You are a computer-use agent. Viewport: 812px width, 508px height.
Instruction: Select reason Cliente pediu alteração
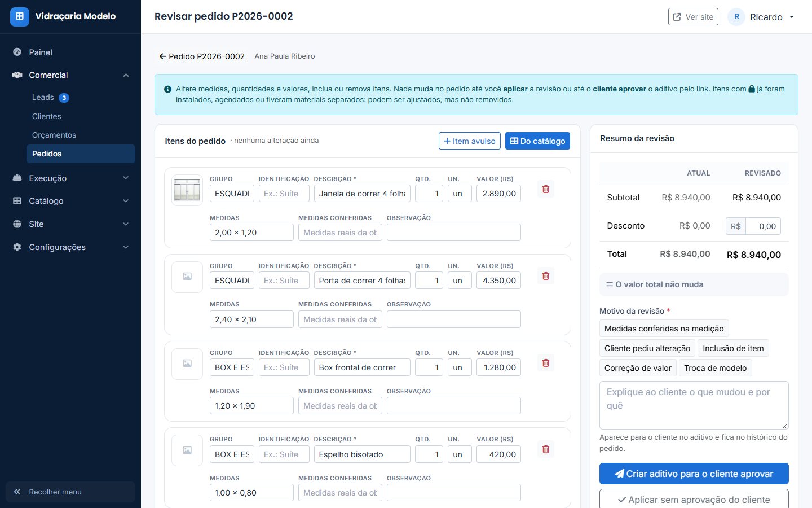pos(647,348)
